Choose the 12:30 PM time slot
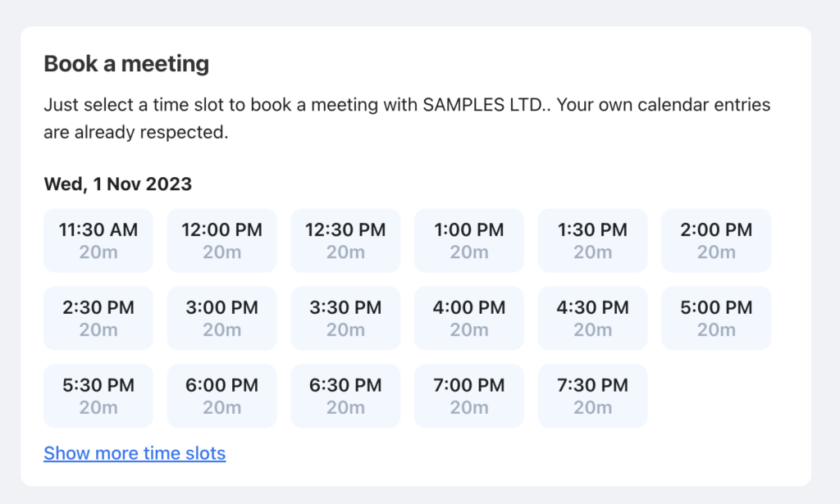The image size is (840, 504). 345,240
